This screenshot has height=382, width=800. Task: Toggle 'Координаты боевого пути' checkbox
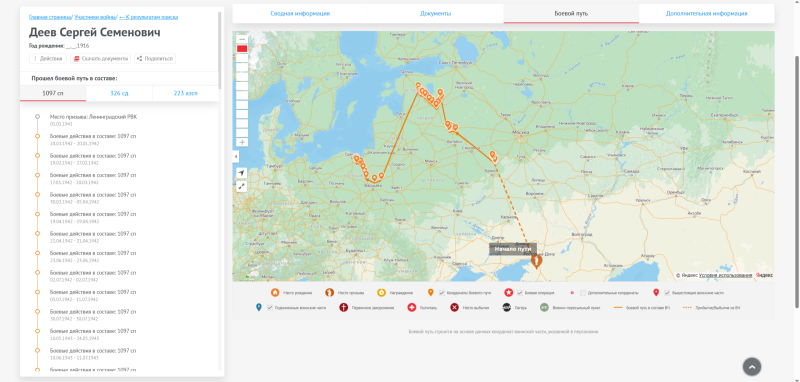click(x=442, y=293)
